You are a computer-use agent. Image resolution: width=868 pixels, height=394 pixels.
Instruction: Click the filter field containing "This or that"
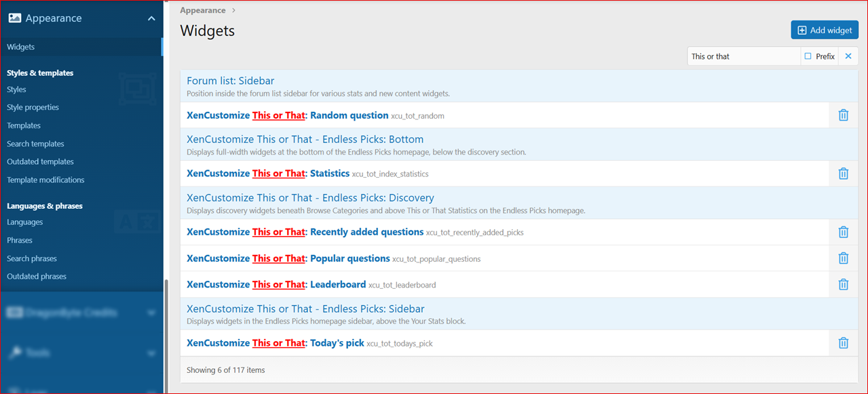pyautogui.click(x=744, y=56)
